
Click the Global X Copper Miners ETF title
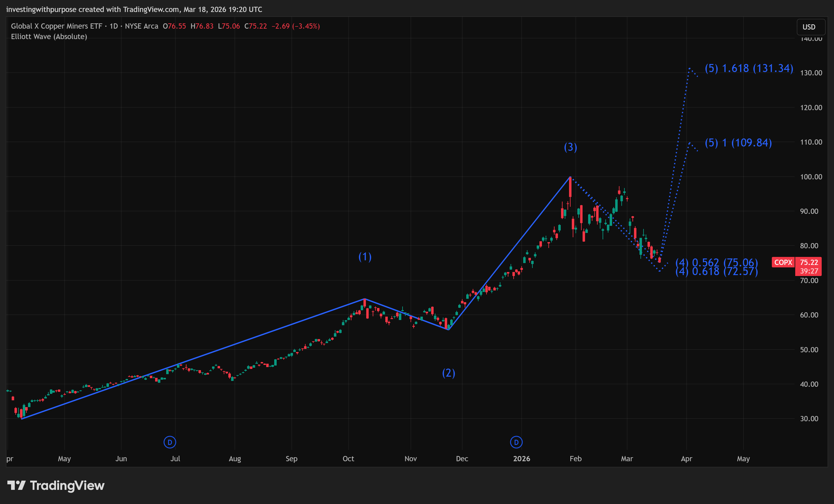(x=56, y=26)
